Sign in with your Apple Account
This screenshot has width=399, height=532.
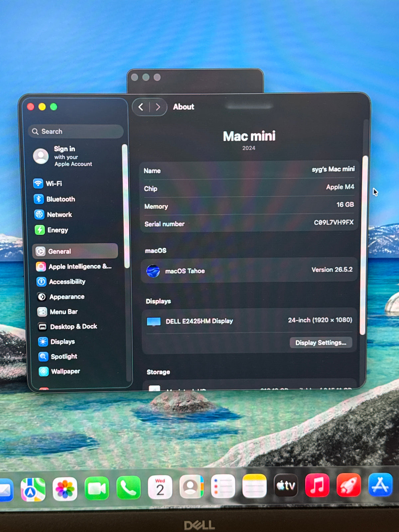point(73,156)
